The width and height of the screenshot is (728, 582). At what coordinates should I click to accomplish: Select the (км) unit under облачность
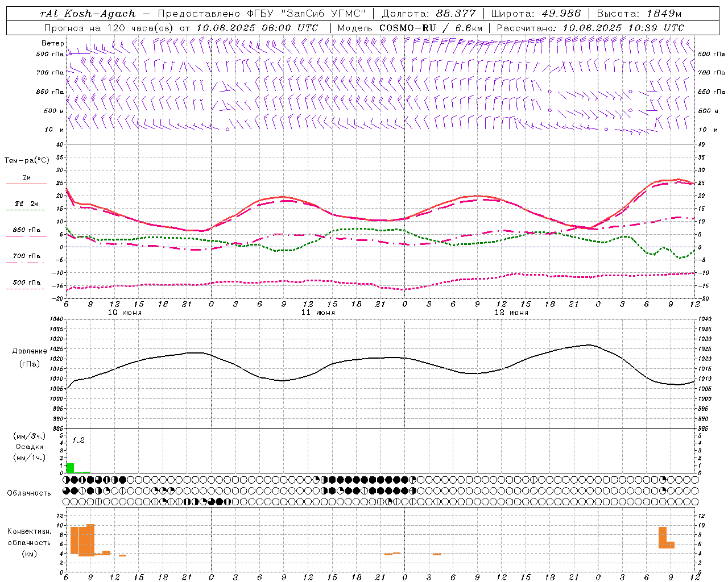point(29,554)
